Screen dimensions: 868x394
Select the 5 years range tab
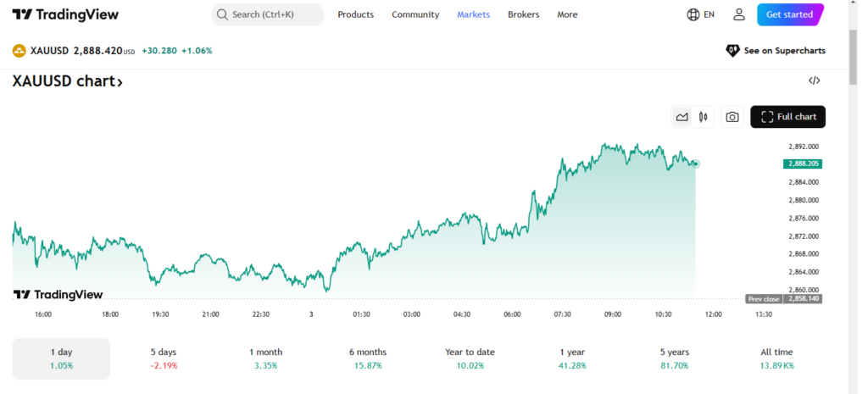pos(674,358)
